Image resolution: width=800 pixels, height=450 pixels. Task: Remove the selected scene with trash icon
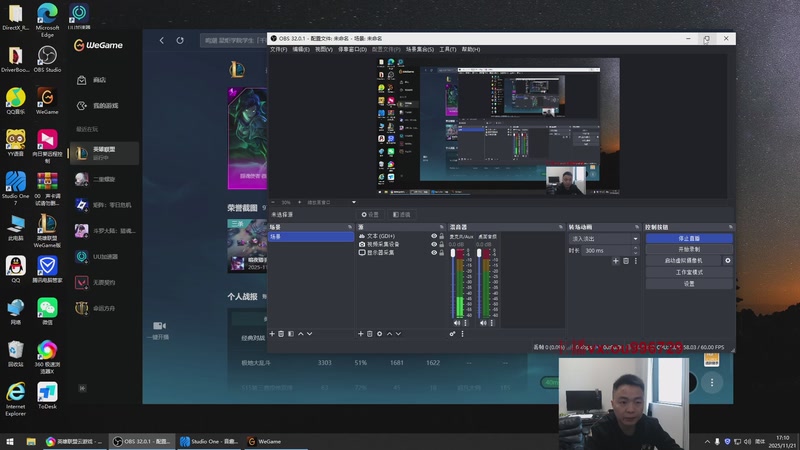[281, 334]
